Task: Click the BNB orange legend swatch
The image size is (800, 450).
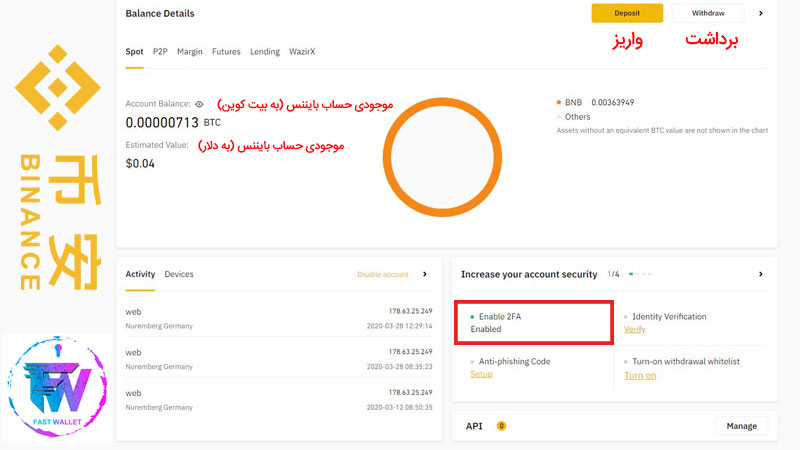Action: coord(559,102)
